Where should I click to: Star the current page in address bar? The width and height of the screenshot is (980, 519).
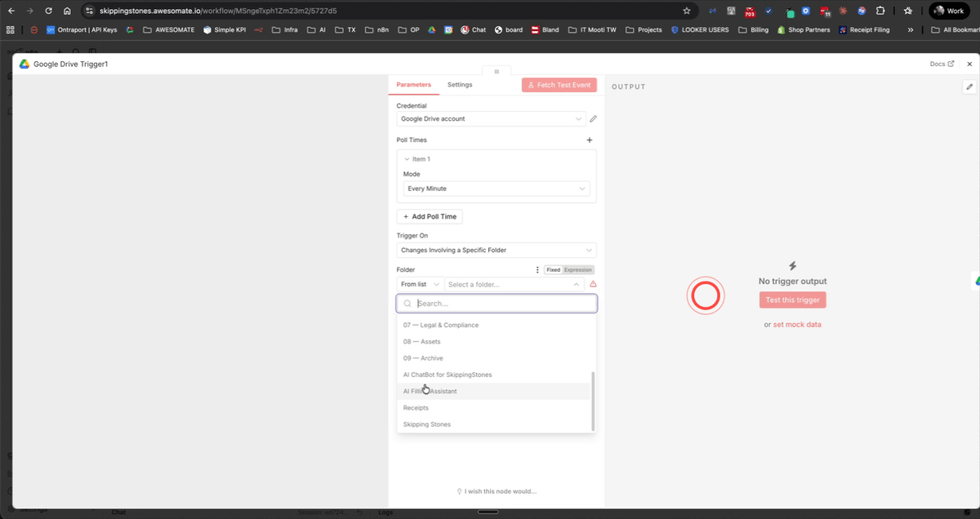[x=686, y=11]
